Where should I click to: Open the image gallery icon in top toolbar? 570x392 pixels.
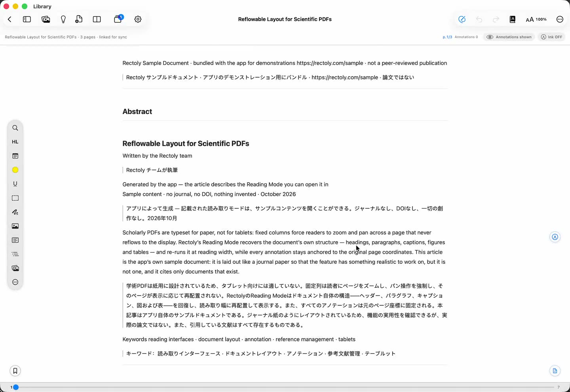46,19
